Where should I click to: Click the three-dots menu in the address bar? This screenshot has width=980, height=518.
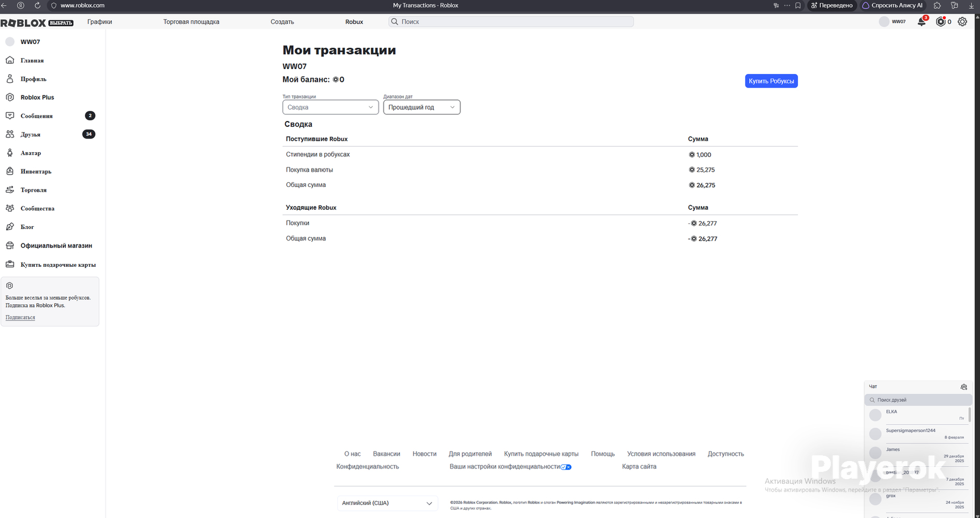point(787,5)
